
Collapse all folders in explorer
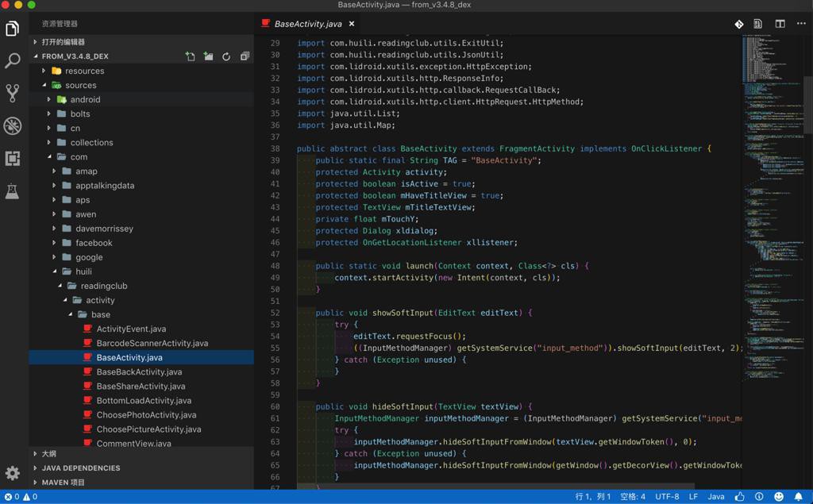click(245, 56)
